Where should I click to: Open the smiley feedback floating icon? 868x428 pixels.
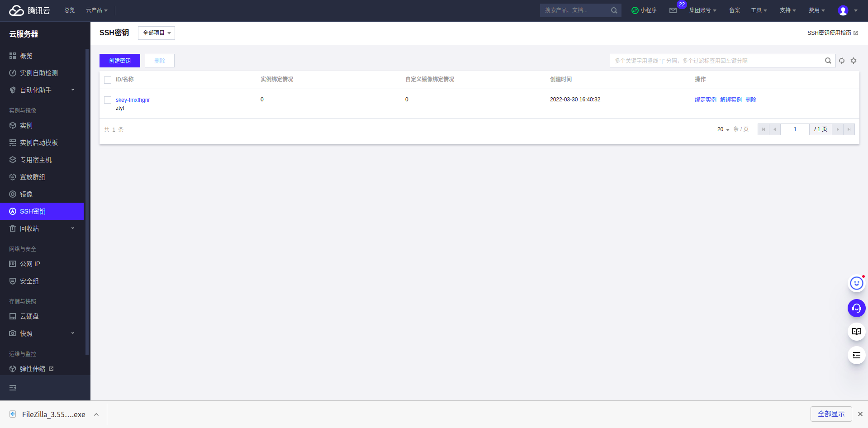pyautogui.click(x=857, y=283)
